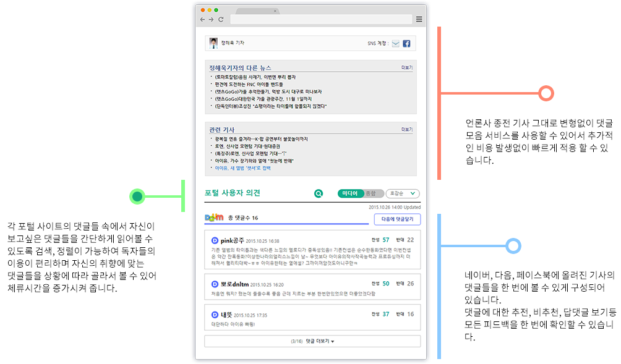Click 더보기 in the reporter's other news section
Screen dimensions: 621x364
point(406,67)
